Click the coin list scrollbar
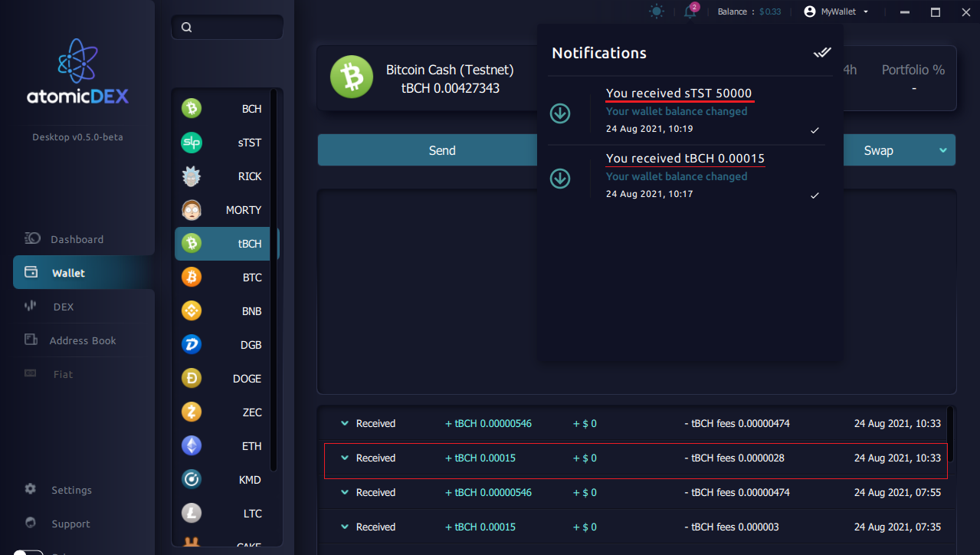 coord(274,280)
